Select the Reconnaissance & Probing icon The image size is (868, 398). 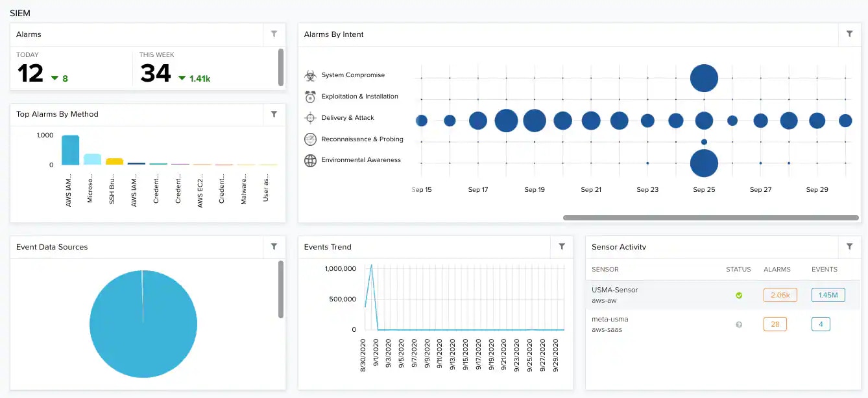(310, 139)
